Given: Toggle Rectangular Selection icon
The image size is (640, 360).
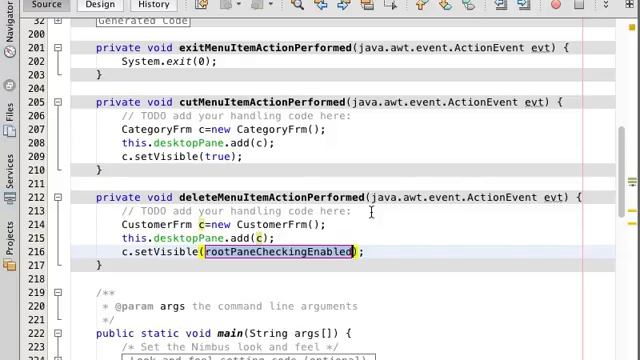Looking at the screenshot, I should point(390,5).
